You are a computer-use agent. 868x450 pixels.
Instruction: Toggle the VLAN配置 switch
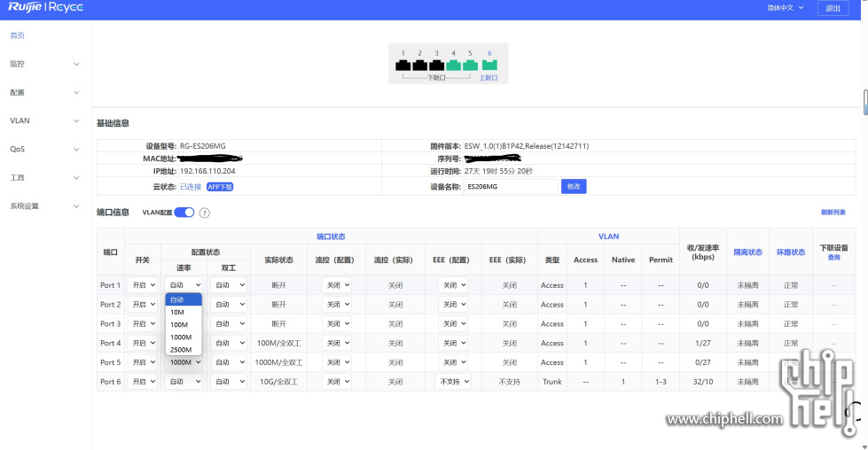[184, 213]
